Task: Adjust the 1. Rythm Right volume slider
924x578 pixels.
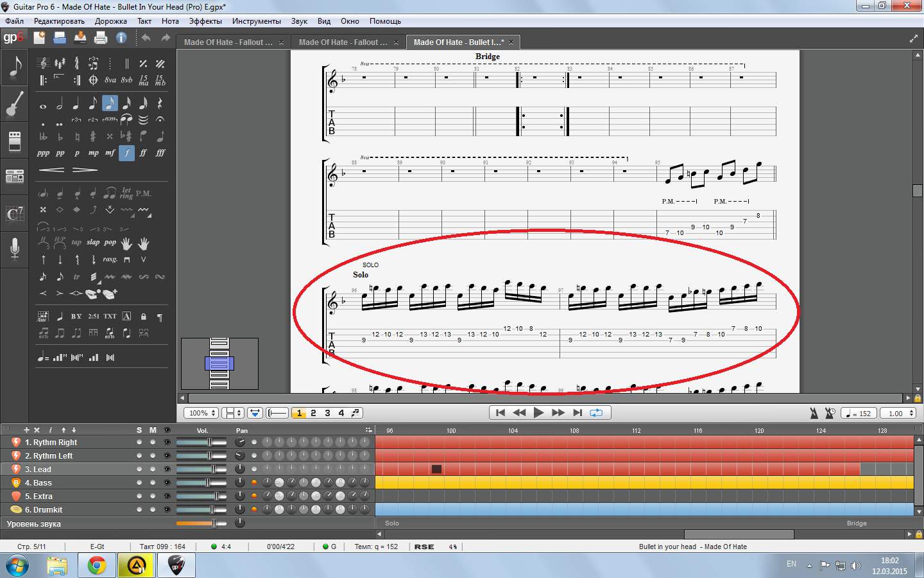Action: (x=201, y=442)
